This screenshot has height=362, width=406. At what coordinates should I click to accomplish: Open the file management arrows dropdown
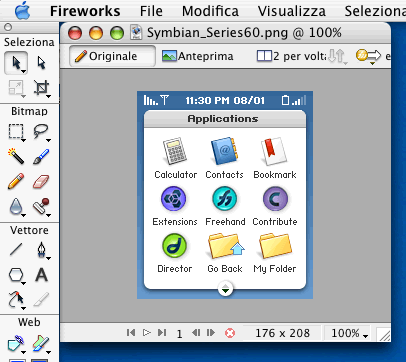[337, 56]
